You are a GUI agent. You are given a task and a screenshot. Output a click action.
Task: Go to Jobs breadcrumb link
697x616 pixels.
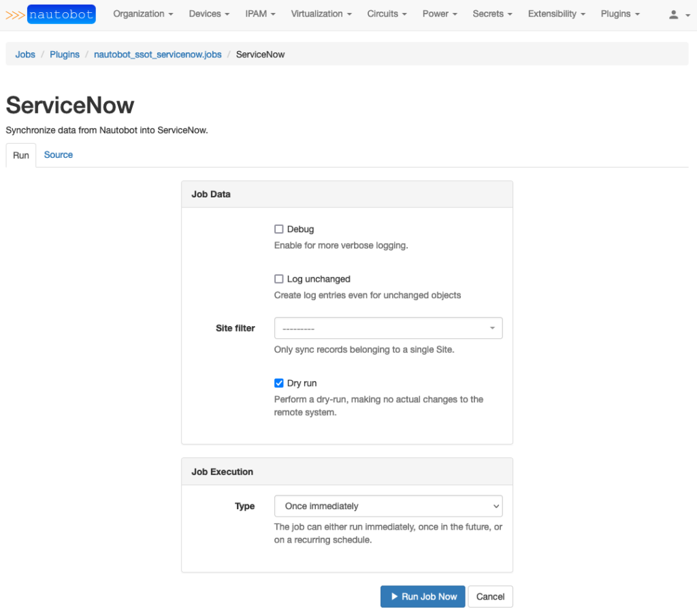pyautogui.click(x=25, y=54)
